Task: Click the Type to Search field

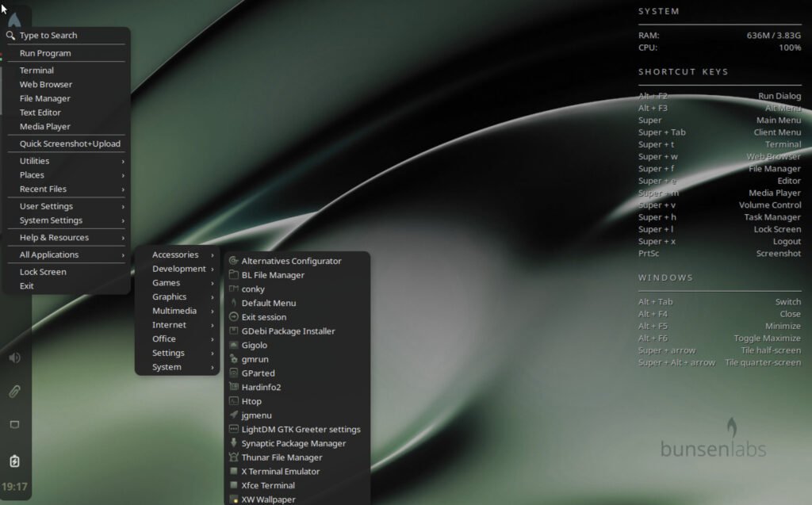Action: (50, 35)
